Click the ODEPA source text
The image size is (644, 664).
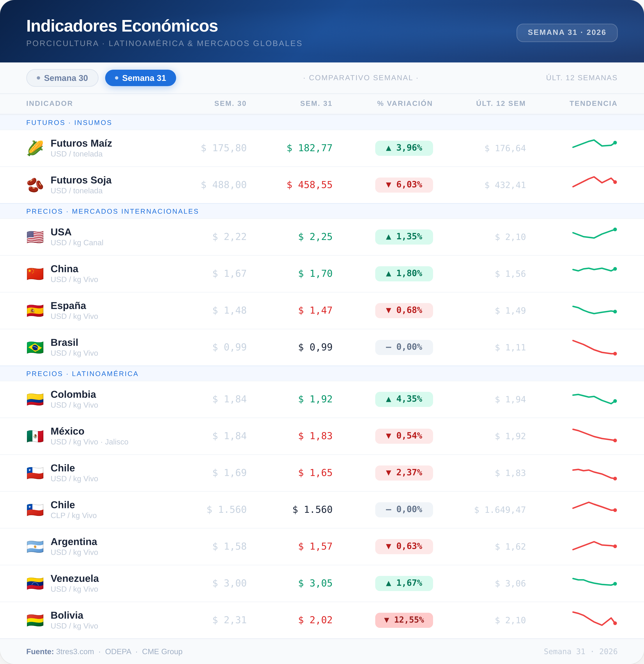(118, 652)
